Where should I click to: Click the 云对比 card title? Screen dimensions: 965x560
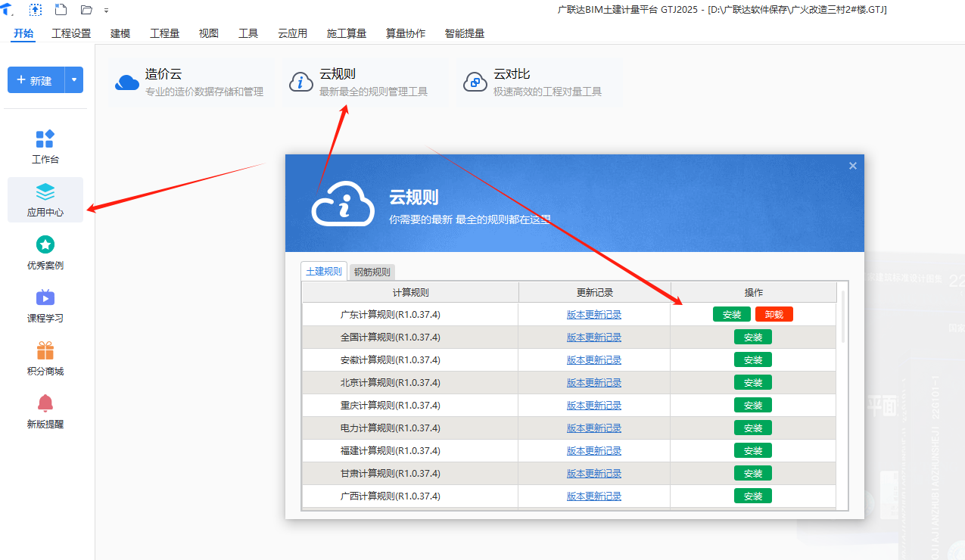coord(512,74)
